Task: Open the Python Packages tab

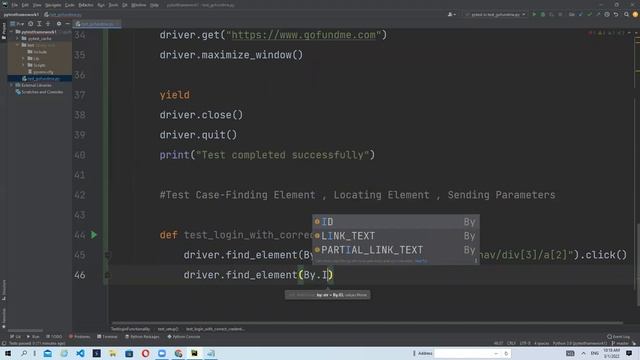Action: 142,337
